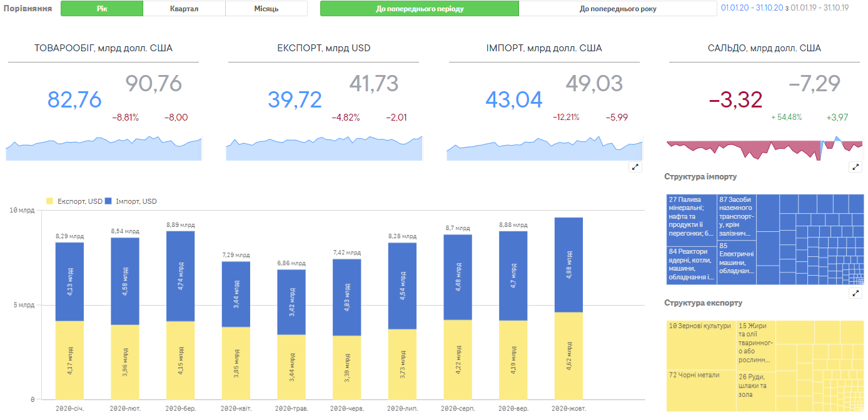Click the 8,29 млрд bar total label
868x420 pixels.
pyautogui.click(x=69, y=236)
